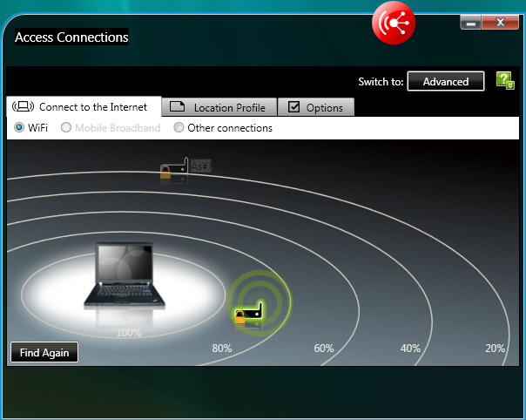
Task: Click the ThinkPad laptop image
Action: point(125,274)
